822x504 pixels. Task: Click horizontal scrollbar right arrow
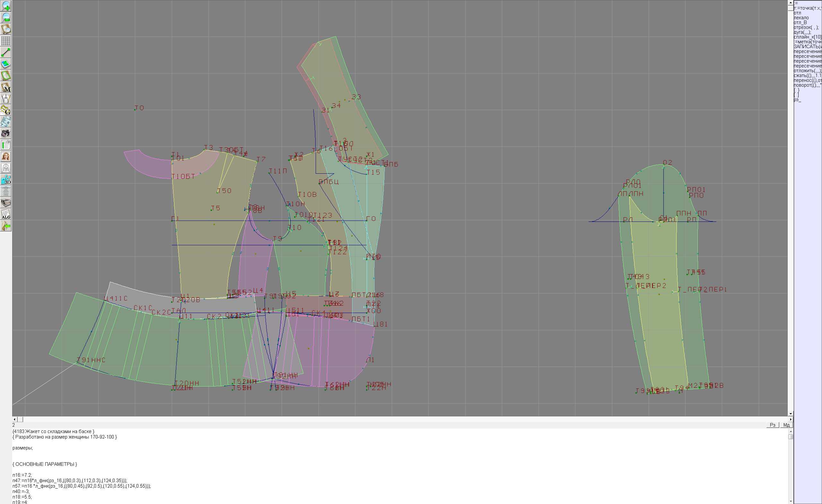(791, 419)
